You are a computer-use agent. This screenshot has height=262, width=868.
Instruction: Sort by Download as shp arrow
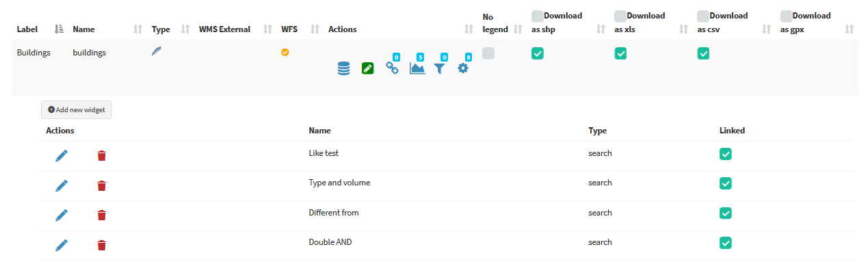[x=601, y=29]
